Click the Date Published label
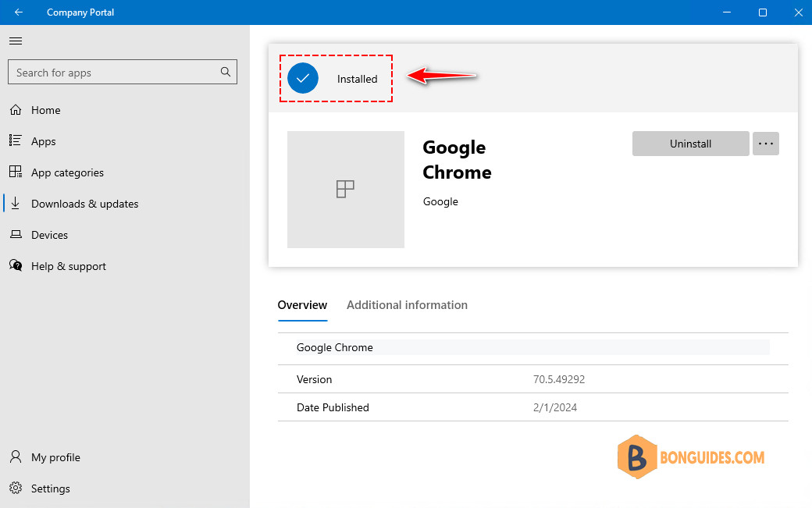812x508 pixels. coord(333,407)
